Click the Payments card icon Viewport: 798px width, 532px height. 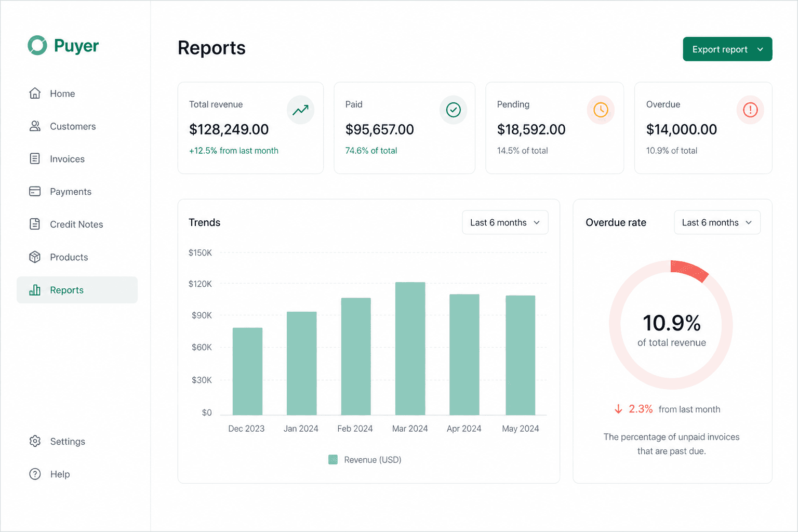point(35,191)
